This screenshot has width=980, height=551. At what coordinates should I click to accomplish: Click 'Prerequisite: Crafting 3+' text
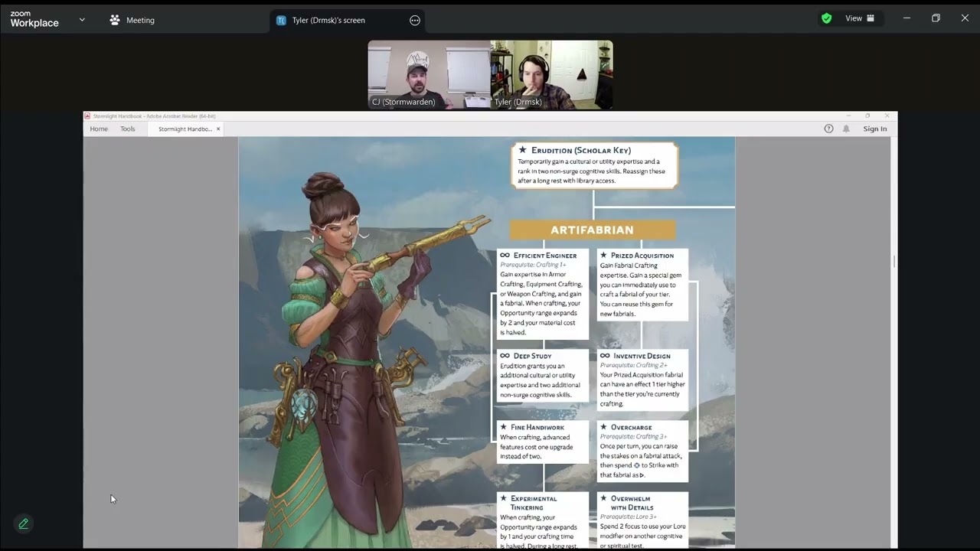point(634,436)
